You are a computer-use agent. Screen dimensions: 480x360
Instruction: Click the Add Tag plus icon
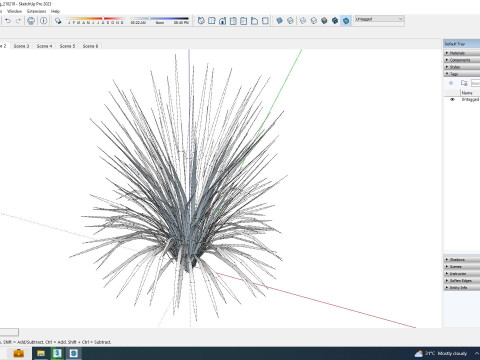[x=451, y=83]
